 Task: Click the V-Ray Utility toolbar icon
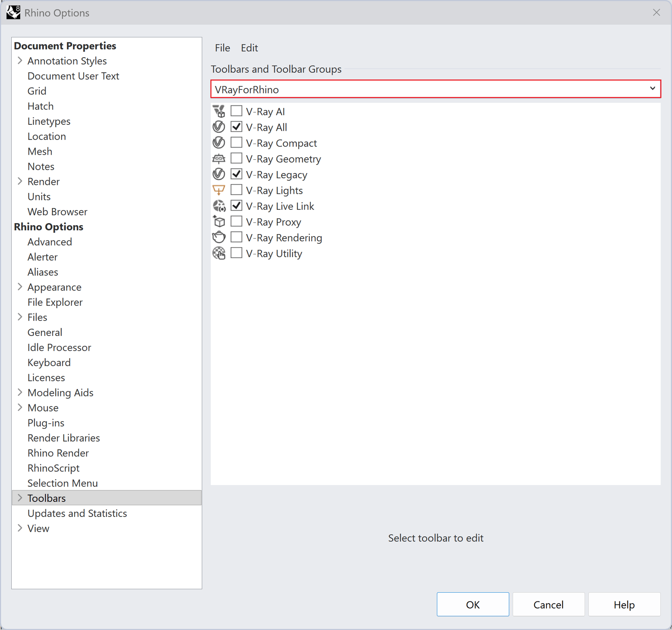point(219,253)
